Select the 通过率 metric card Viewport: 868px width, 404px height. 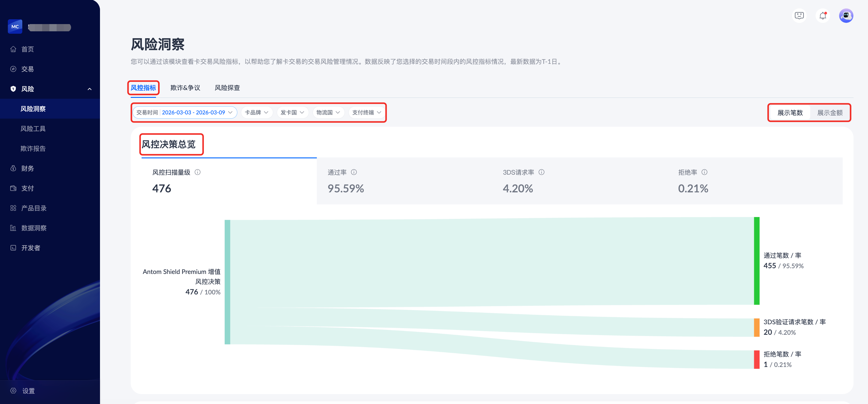[404, 181]
